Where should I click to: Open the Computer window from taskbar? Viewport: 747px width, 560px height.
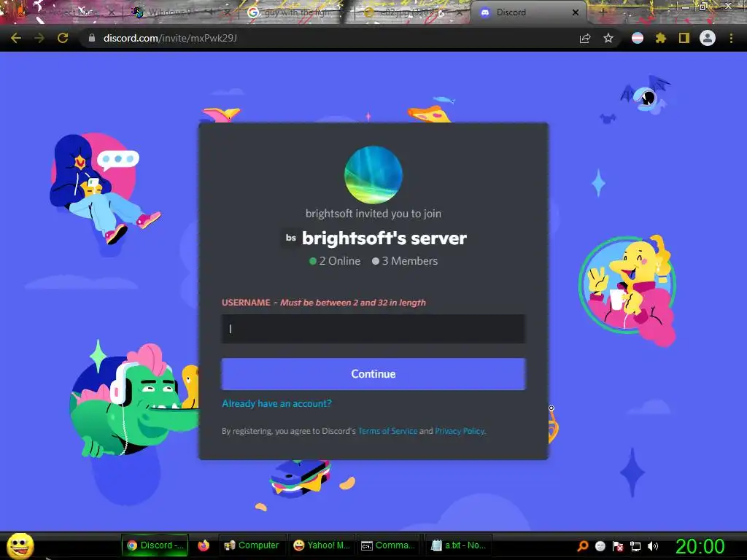click(251, 545)
